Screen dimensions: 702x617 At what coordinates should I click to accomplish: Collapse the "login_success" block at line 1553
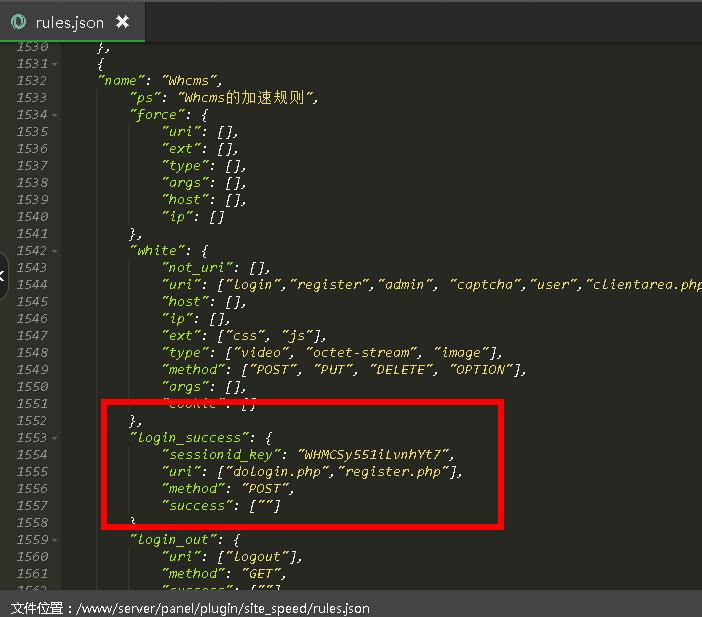pos(55,438)
